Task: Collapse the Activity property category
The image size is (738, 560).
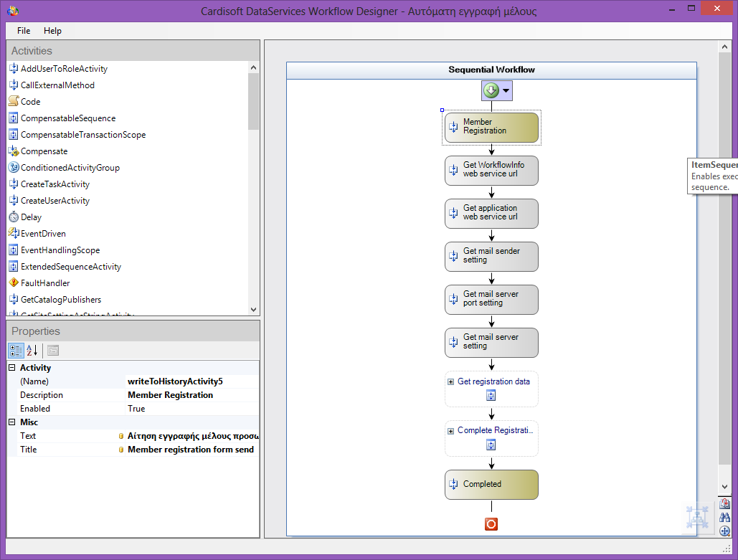Action: [12, 368]
